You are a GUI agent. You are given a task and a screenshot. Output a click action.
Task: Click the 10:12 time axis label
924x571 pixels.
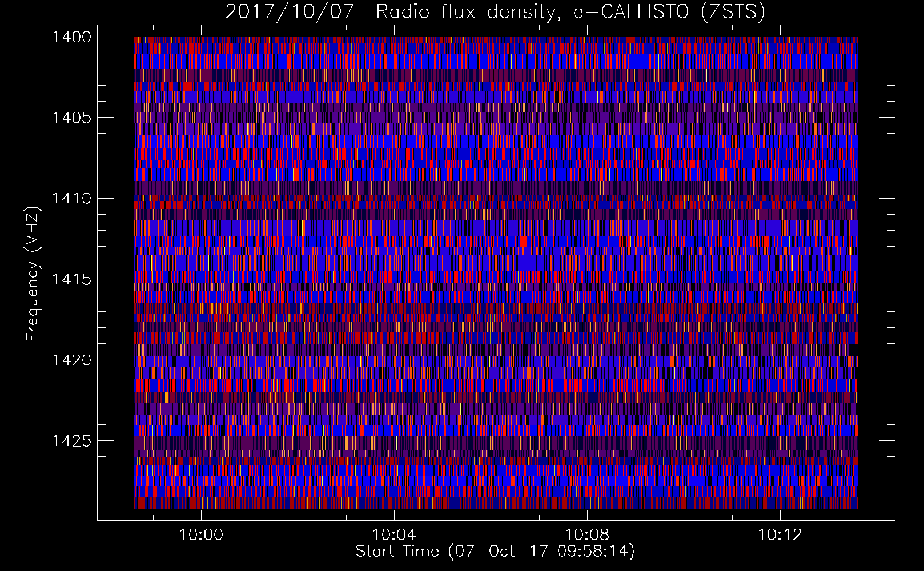coord(780,535)
